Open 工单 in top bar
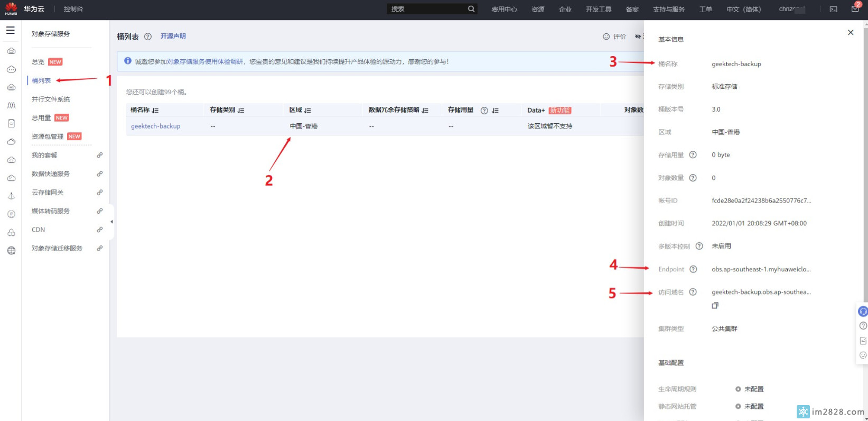This screenshot has height=421, width=868. click(x=706, y=9)
